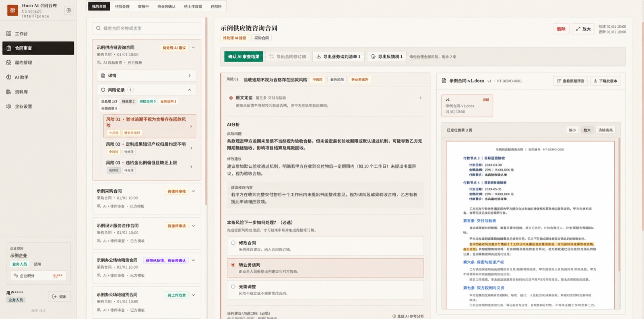The width and height of the screenshot is (644, 319).
Task: Open AI 助手 via its icon
Action: [9, 77]
